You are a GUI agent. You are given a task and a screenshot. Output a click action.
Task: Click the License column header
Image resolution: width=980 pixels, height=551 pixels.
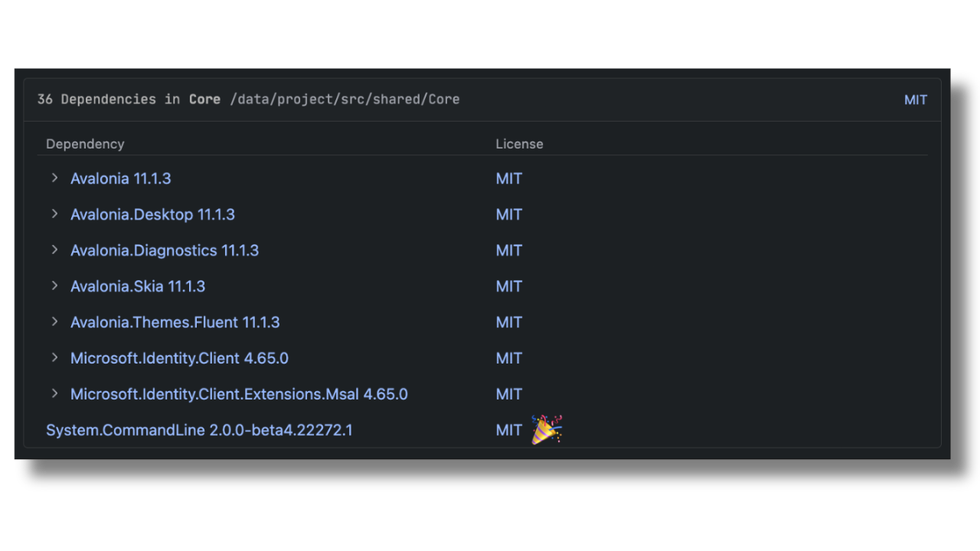(519, 144)
